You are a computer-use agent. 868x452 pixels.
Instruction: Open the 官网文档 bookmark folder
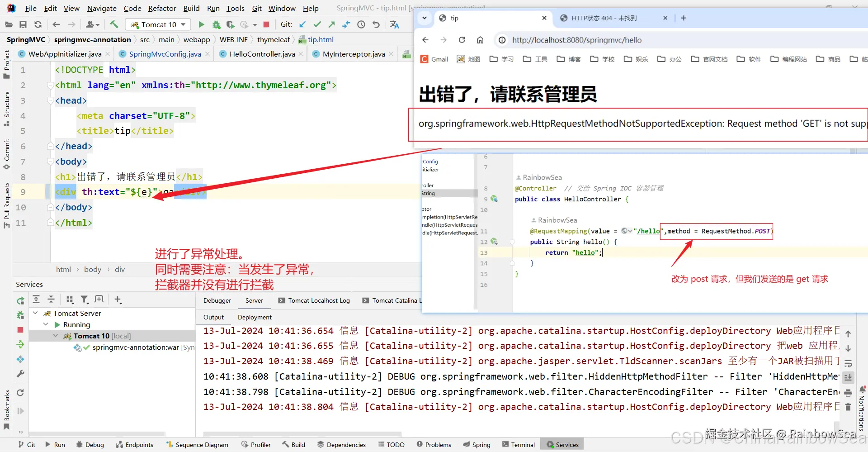click(709, 59)
